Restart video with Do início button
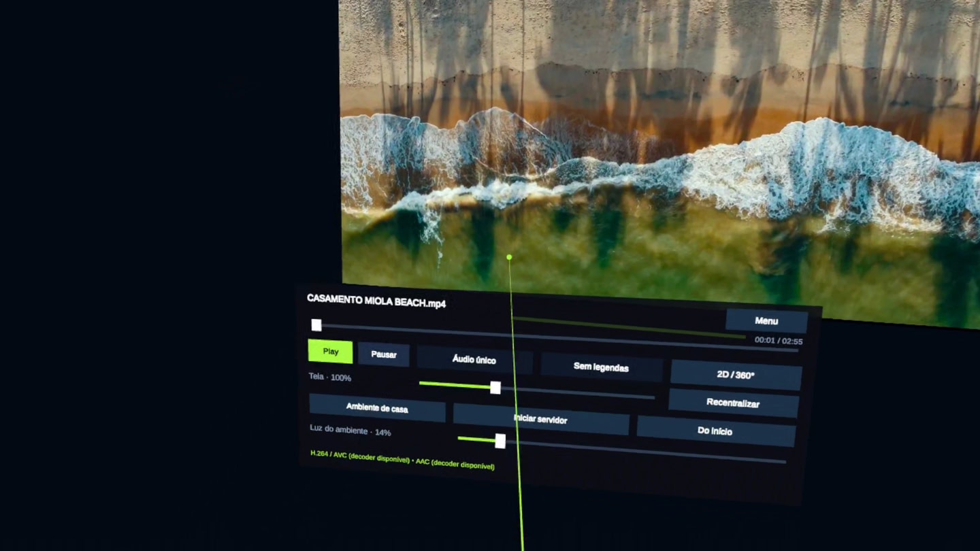This screenshot has width=980, height=551. click(x=715, y=431)
